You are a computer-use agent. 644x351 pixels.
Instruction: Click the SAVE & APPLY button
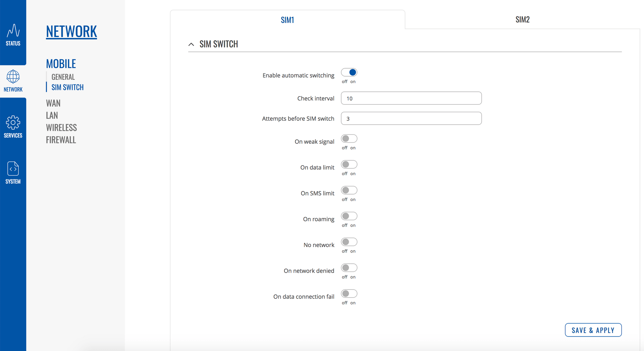(x=593, y=330)
